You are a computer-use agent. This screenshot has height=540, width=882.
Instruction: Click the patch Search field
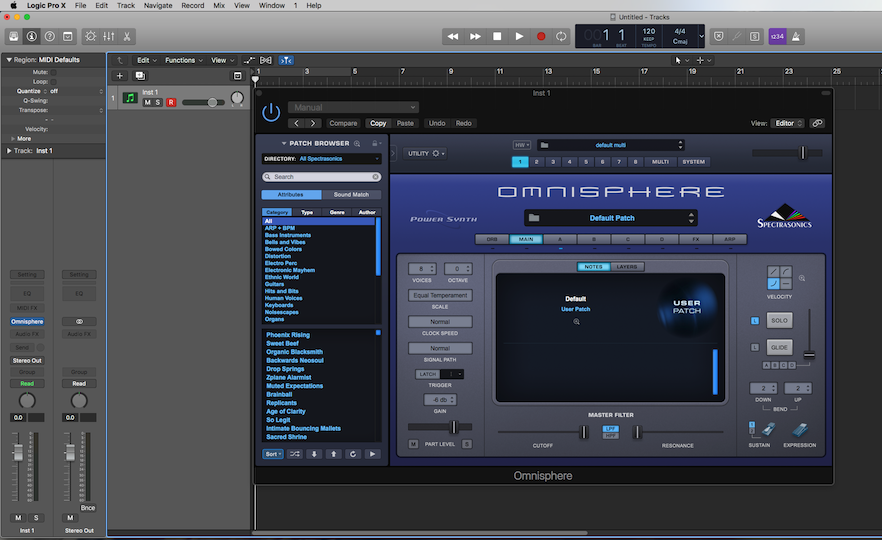click(322, 177)
